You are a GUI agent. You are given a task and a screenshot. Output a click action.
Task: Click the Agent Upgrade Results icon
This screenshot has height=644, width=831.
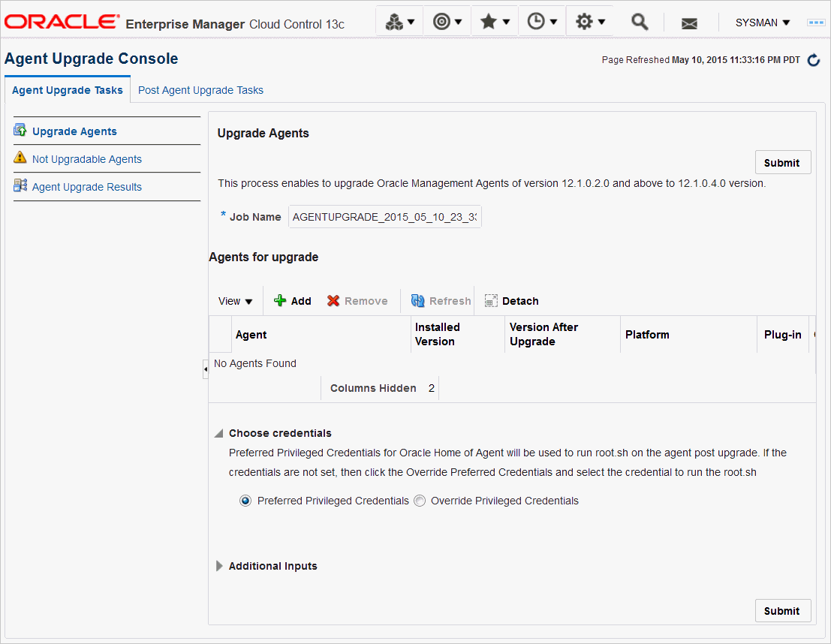click(x=20, y=185)
